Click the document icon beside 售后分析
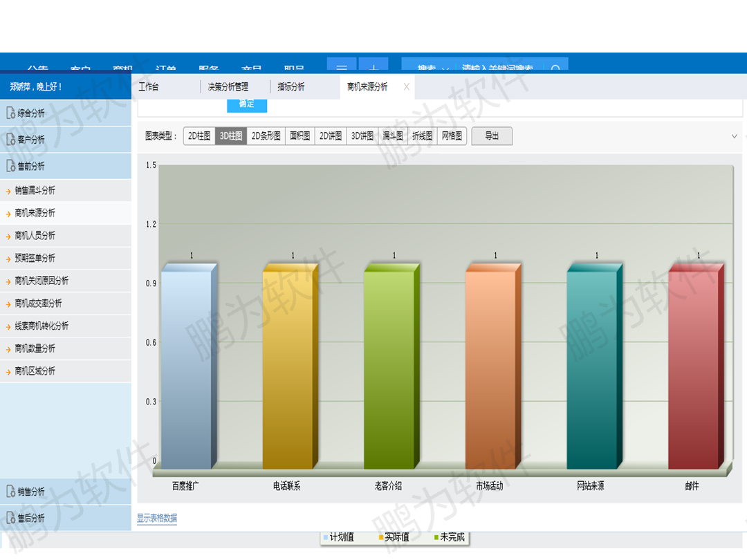The height and width of the screenshot is (560, 747). pos(10,518)
